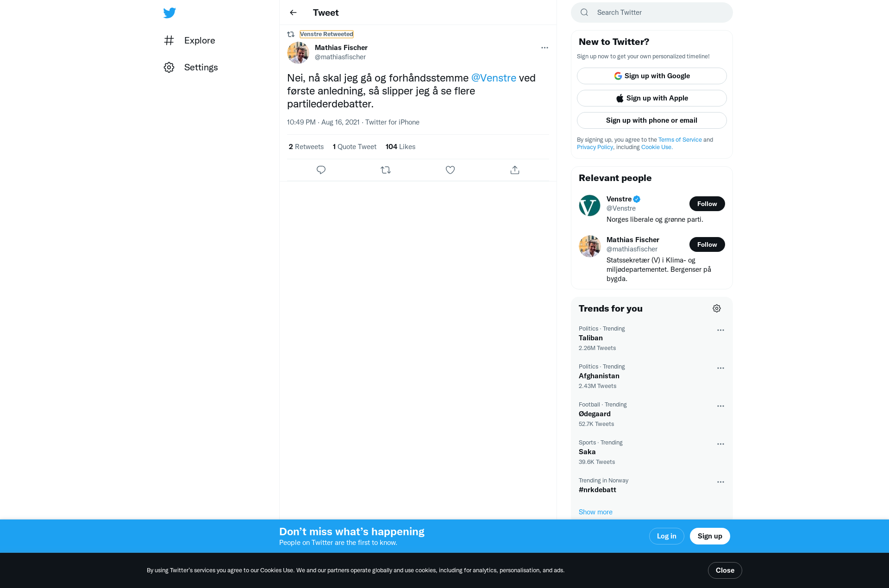Open Settings in left sidebar
The image size is (889, 588).
pos(191,67)
